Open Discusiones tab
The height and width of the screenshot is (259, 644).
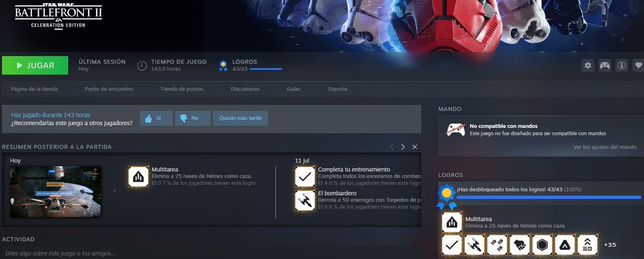coord(245,89)
